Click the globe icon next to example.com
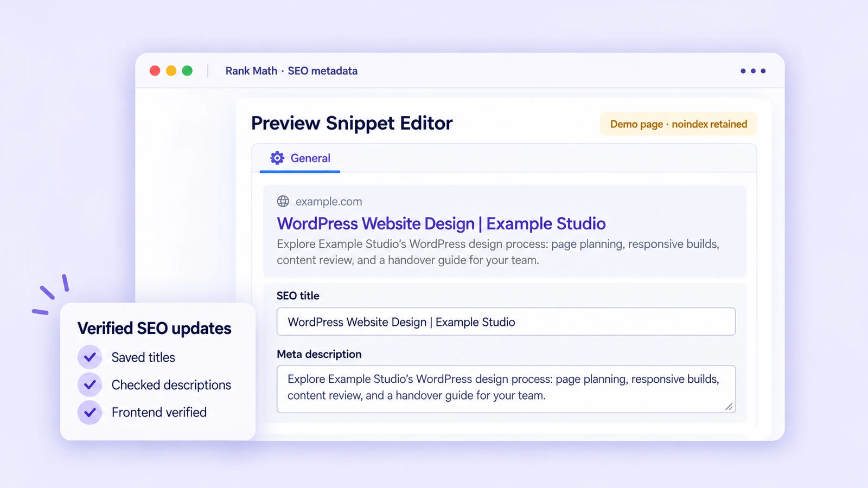This screenshot has height=488, width=868. 283,201
